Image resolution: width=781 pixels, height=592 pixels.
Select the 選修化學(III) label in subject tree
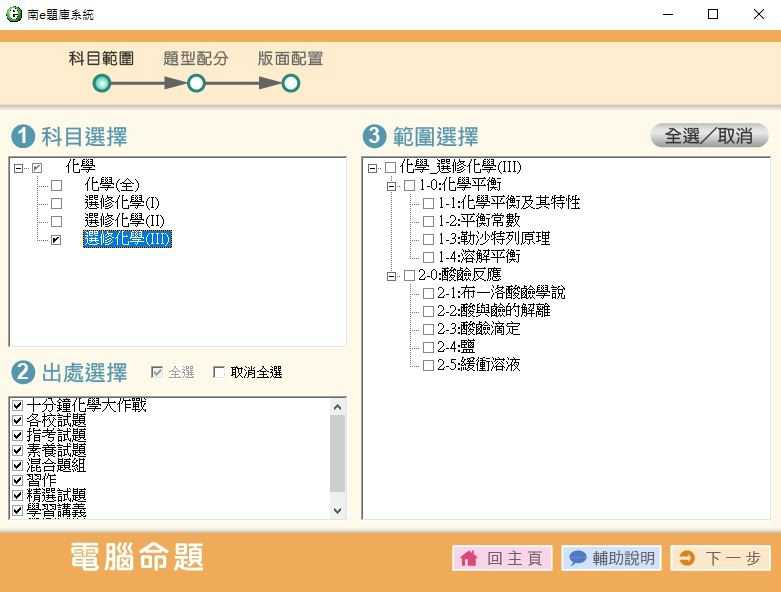pyautogui.click(x=128, y=239)
